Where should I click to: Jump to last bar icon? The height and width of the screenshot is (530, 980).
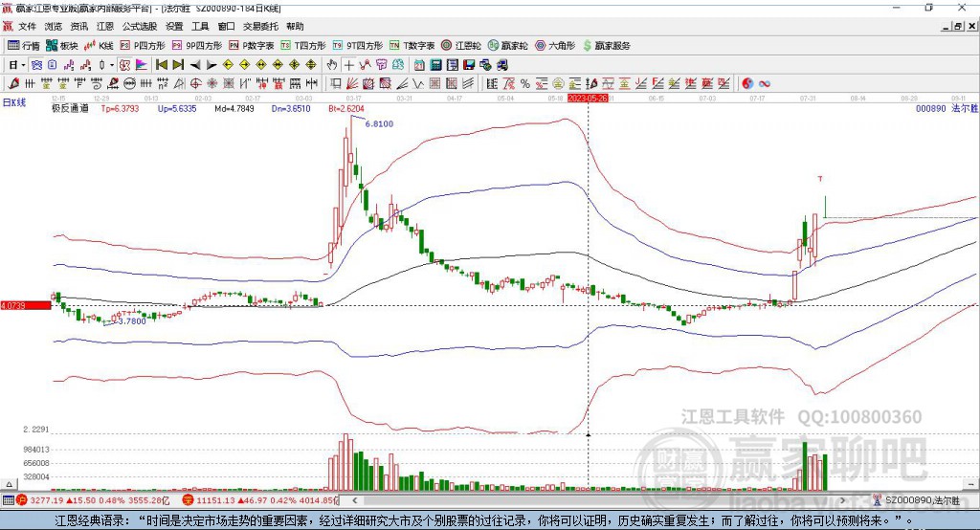[178, 65]
